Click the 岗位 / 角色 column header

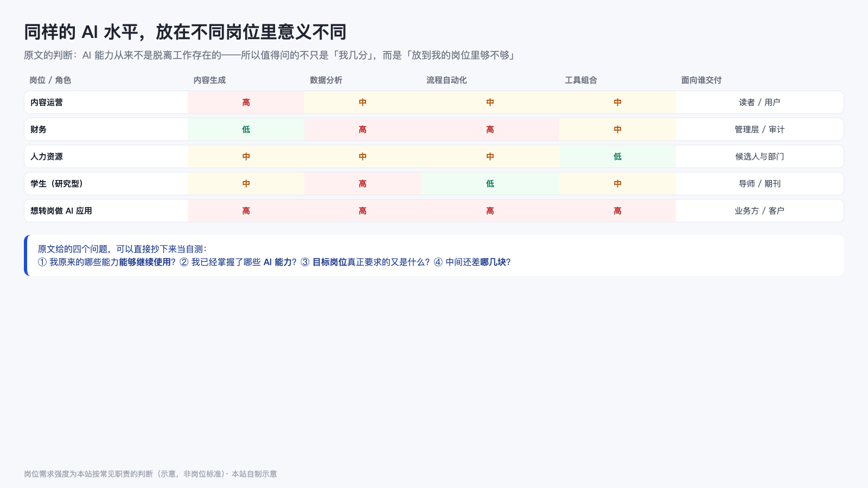[x=50, y=80]
